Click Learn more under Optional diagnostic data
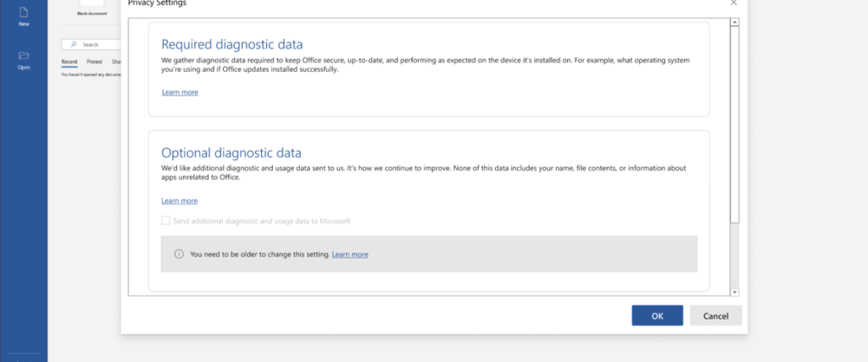The image size is (868, 362). 180,201
